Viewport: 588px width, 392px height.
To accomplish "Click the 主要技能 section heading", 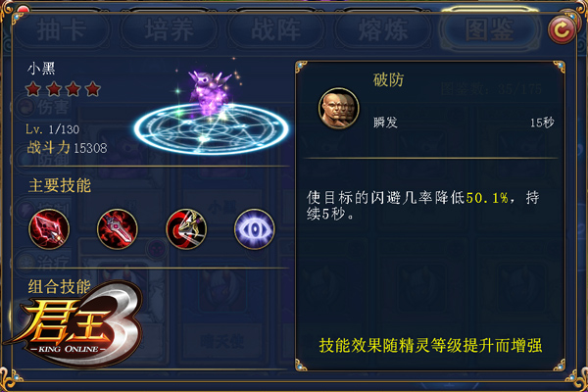I will [60, 185].
